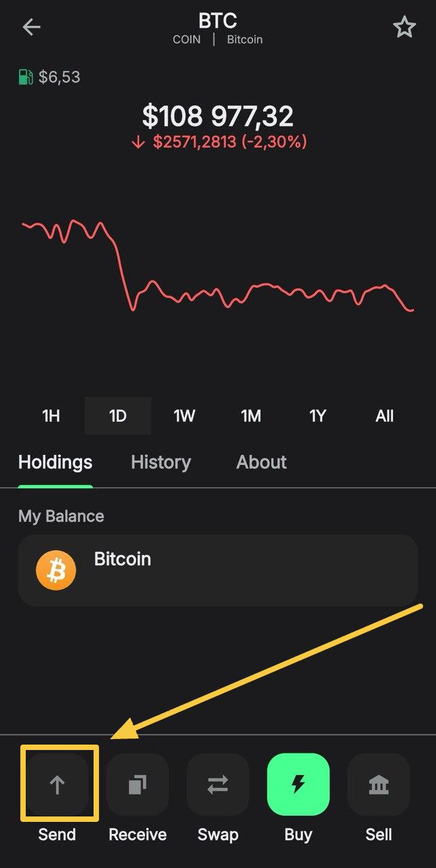Toggle the favorite star for BTC
Screen dimensions: 436x868
404,27
